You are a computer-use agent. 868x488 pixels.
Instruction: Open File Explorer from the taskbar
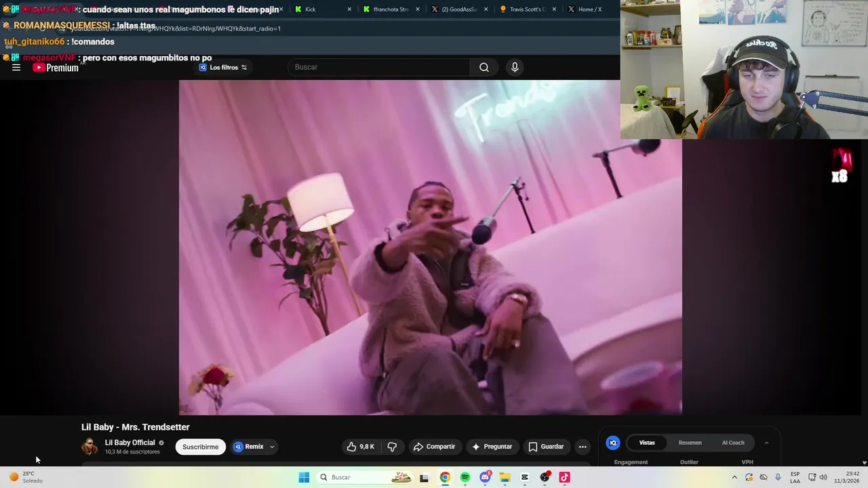tap(505, 477)
